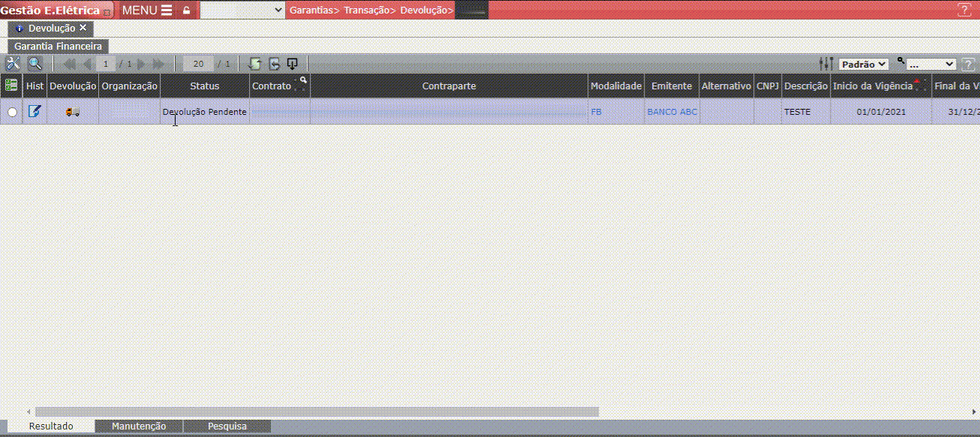Switch to the Manutenção tab

pyautogui.click(x=139, y=426)
